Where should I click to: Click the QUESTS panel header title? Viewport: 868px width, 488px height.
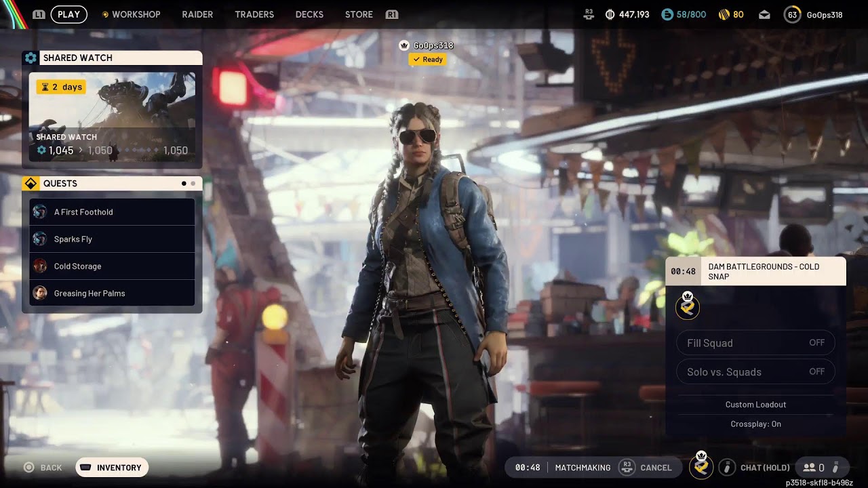pos(60,184)
